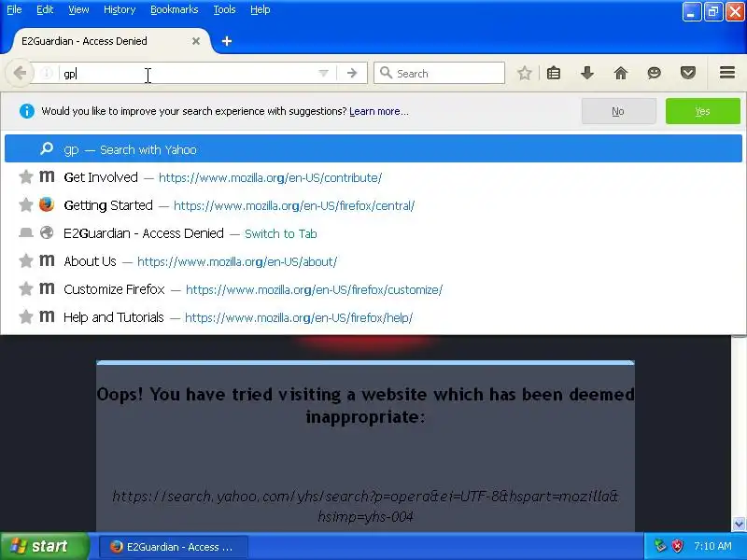Viewport: 747px width, 560px height.
Task: Click the Go arrow in address bar
Action: click(x=352, y=74)
